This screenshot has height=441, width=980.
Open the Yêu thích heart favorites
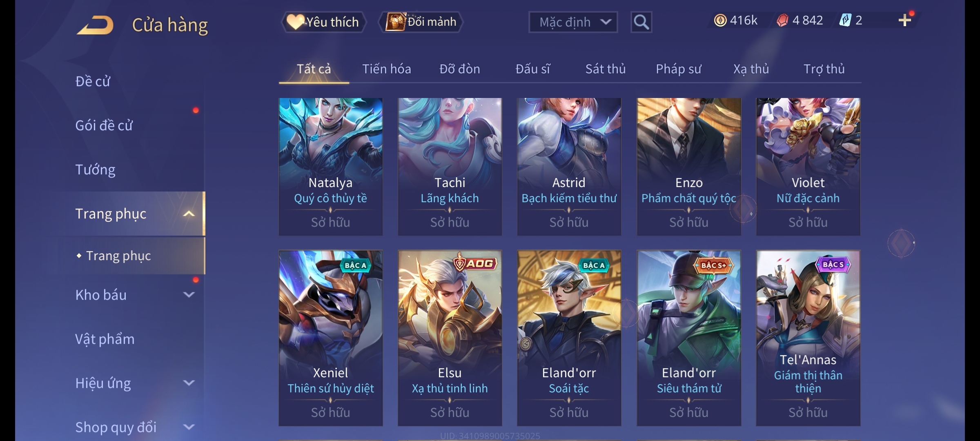323,22
